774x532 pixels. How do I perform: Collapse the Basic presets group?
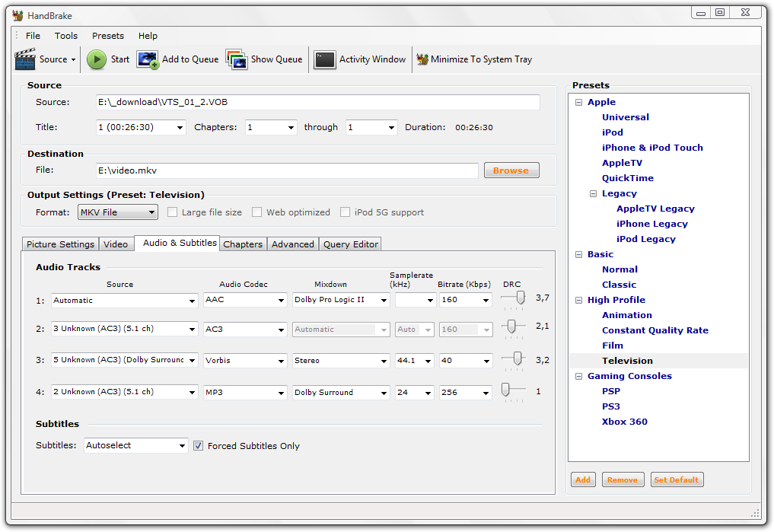click(x=578, y=255)
